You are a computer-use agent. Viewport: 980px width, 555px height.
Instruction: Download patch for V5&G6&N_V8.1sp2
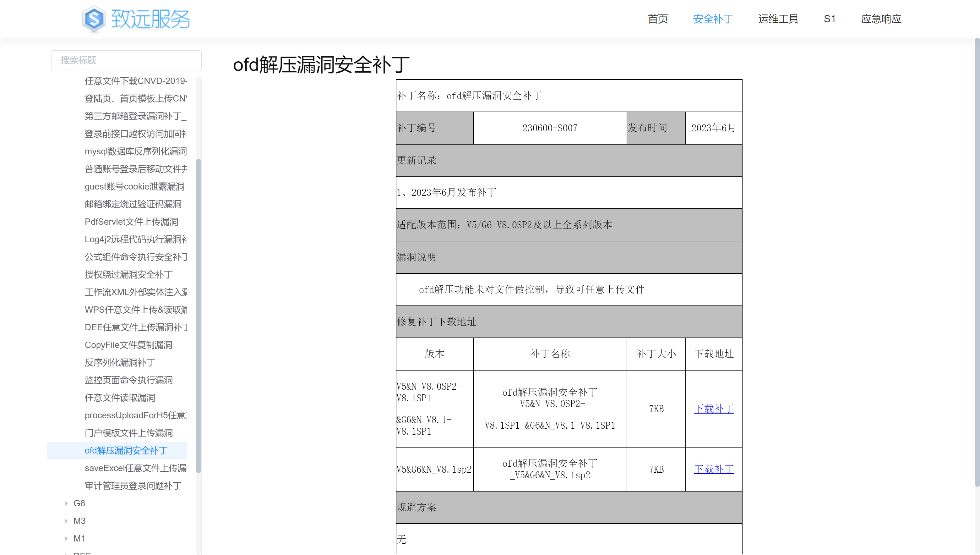click(x=713, y=469)
